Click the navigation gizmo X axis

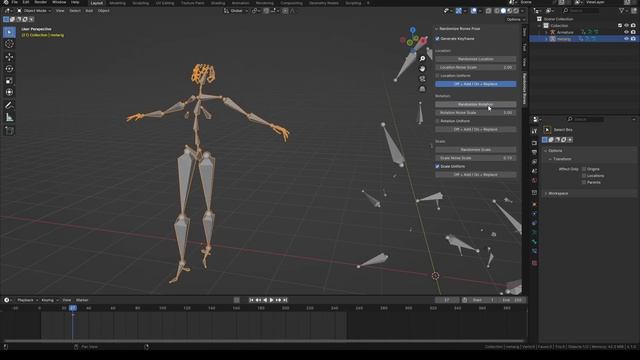coord(423,40)
